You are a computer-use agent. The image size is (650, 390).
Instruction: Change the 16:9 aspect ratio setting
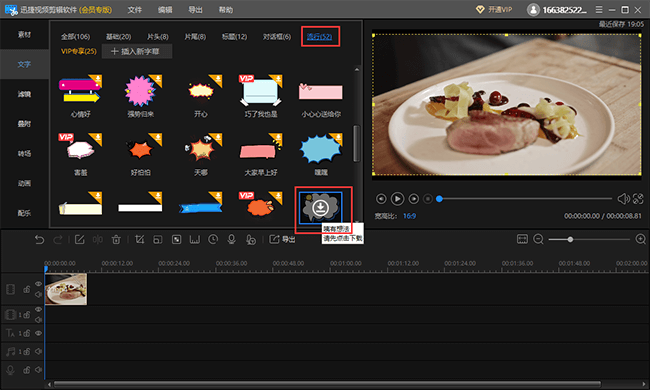click(x=409, y=216)
